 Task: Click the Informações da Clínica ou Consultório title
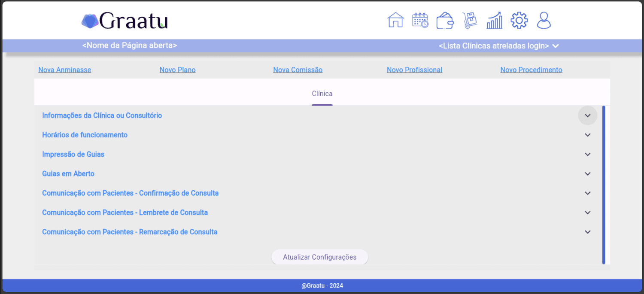[x=102, y=115]
